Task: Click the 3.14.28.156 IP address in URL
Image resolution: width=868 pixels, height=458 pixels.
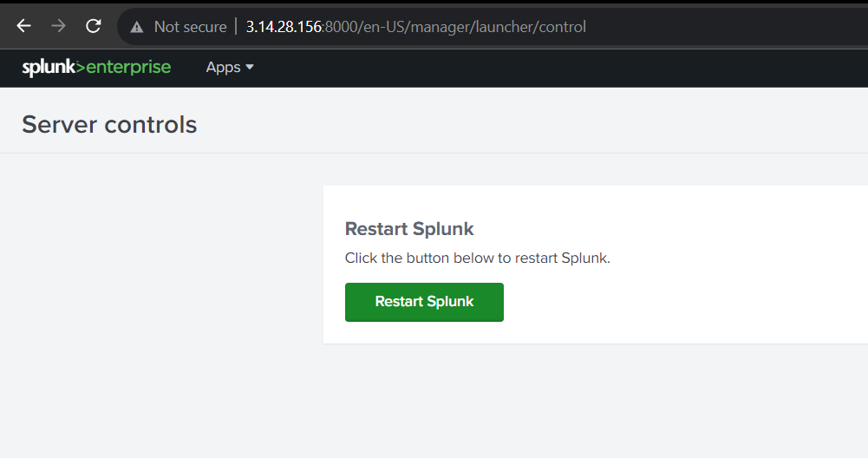Action: [x=283, y=27]
